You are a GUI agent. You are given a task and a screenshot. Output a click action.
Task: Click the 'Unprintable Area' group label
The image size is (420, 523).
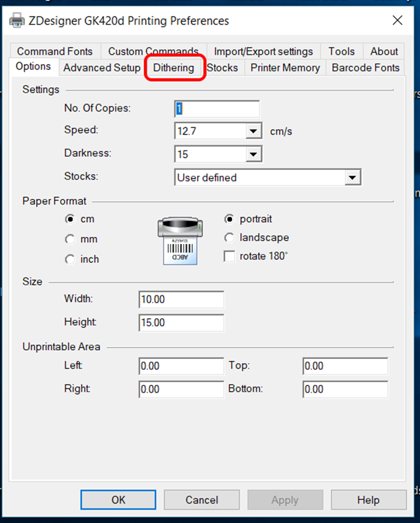[61, 347]
